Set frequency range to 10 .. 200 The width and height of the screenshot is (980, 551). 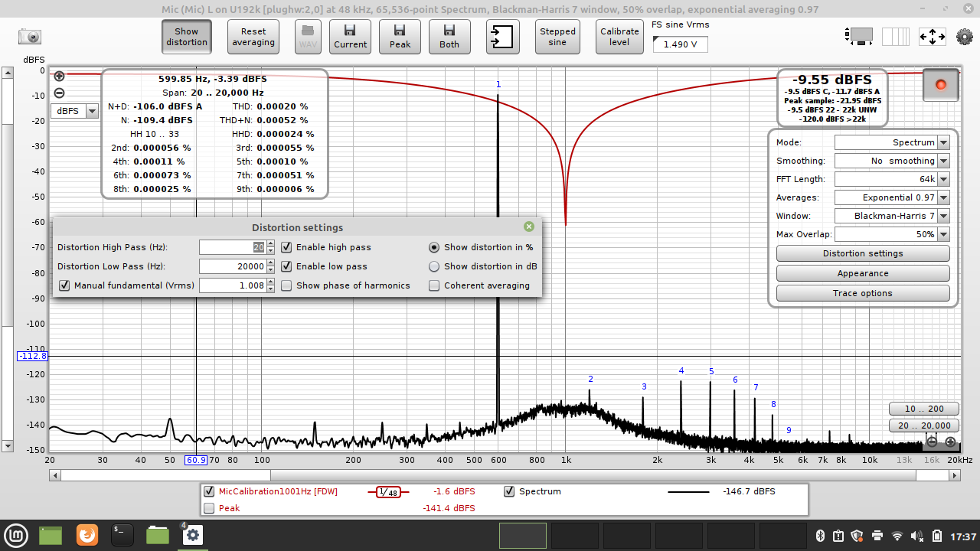coord(924,409)
